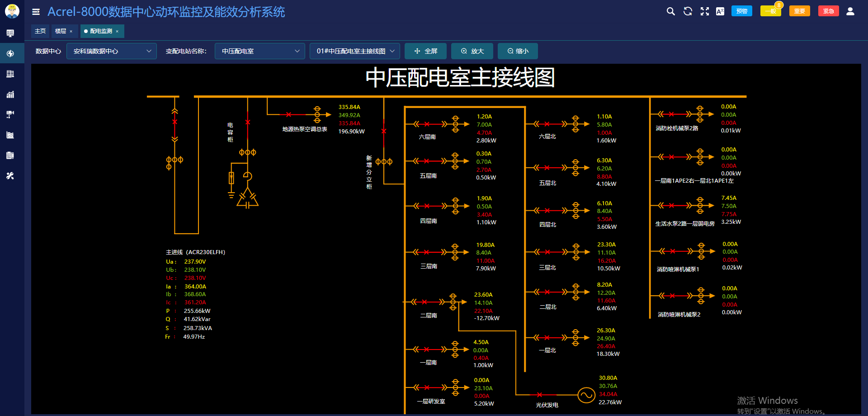This screenshot has width=868, height=416.
Task: Click the 光伏发电 generator symbol
Action: 586,395
